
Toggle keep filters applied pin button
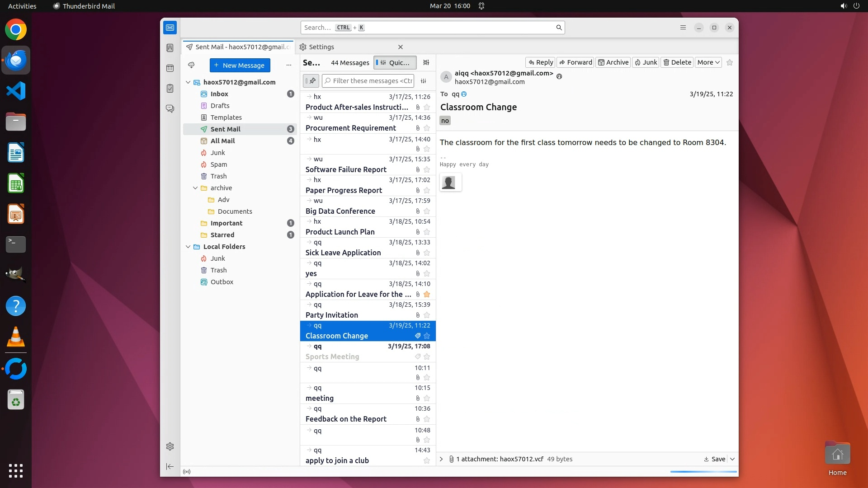coord(311,81)
